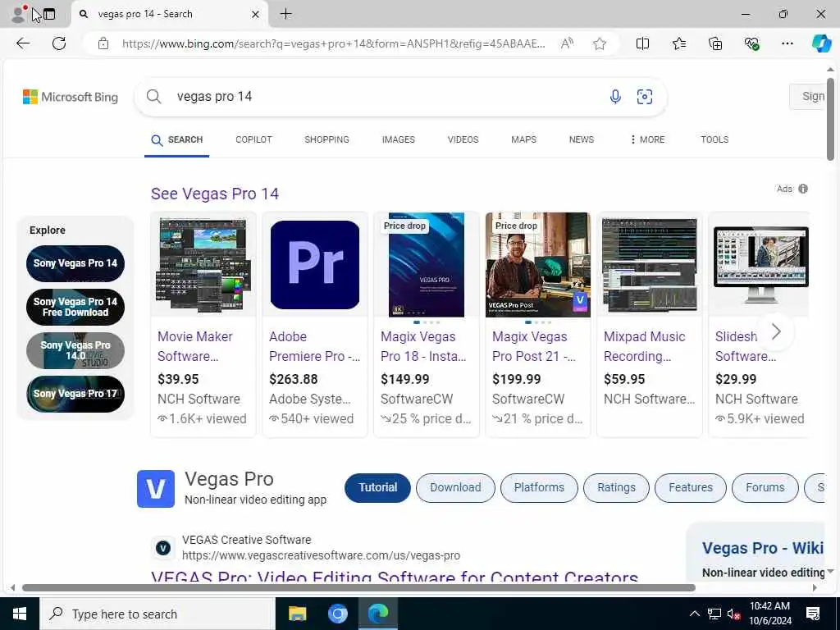This screenshot has height=630, width=840.
Task: Switch to the Maps tab
Action: [x=523, y=139]
